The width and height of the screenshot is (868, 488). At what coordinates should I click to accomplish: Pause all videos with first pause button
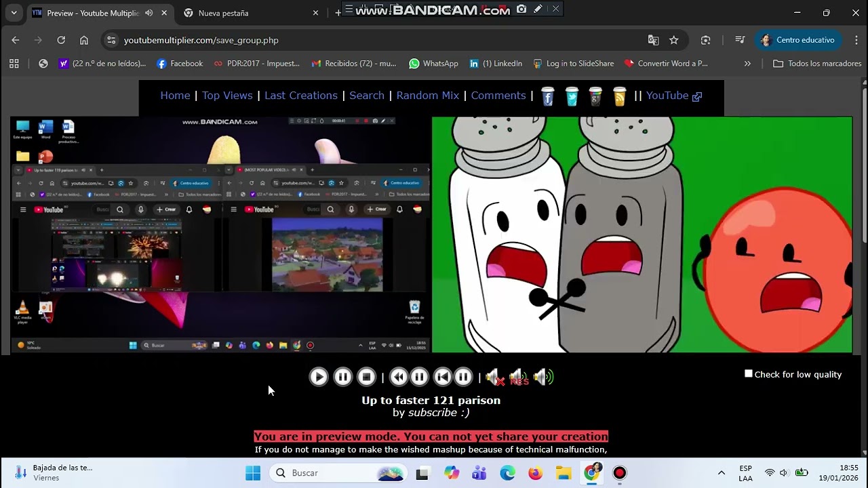coord(342,377)
